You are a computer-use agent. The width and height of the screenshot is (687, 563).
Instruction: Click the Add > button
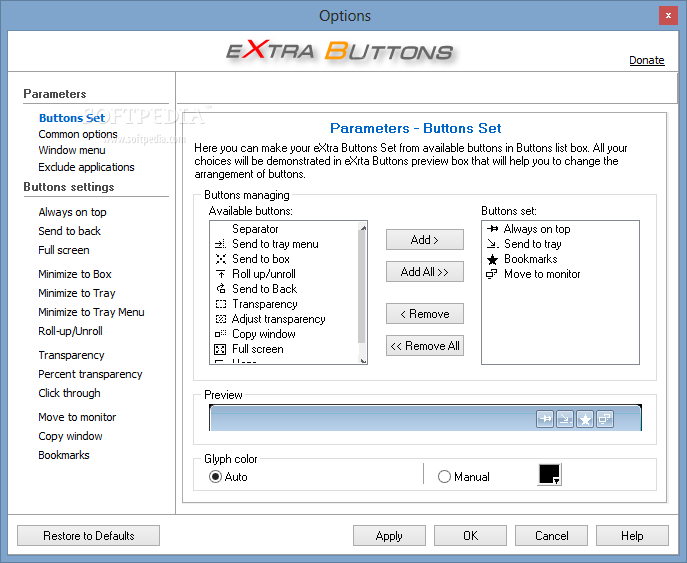click(425, 240)
